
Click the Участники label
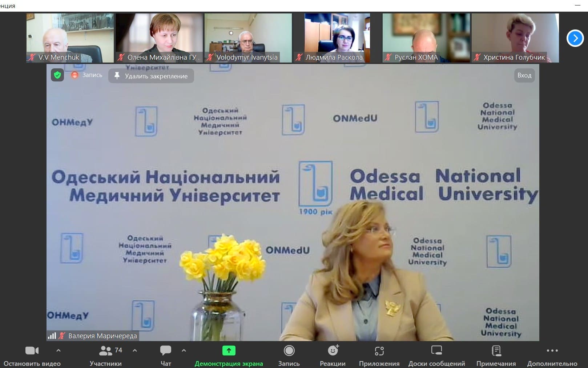pos(106,364)
